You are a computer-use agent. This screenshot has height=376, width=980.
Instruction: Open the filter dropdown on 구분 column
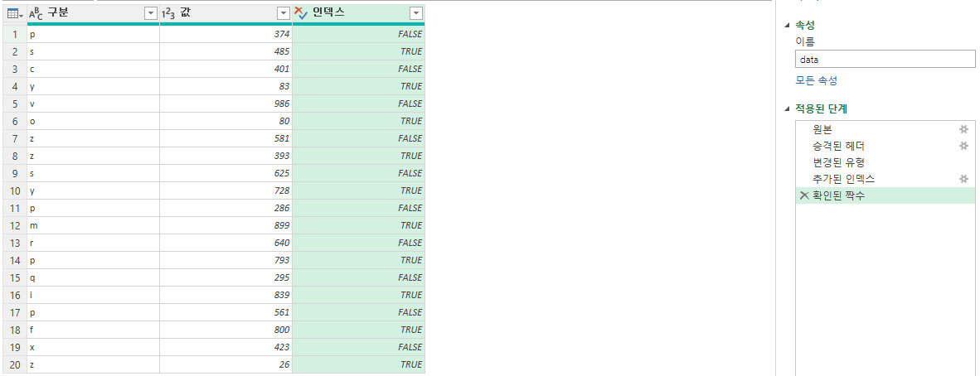point(151,14)
